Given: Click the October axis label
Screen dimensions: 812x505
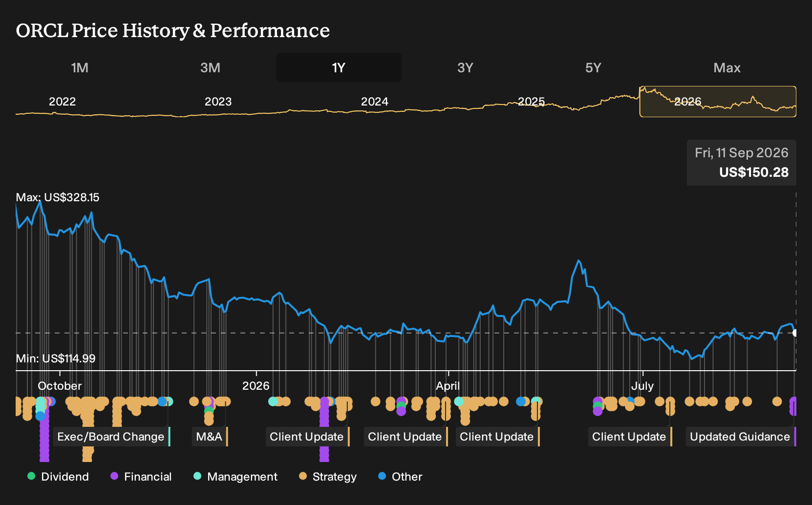Looking at the screenshot, I should click(60, 386).
